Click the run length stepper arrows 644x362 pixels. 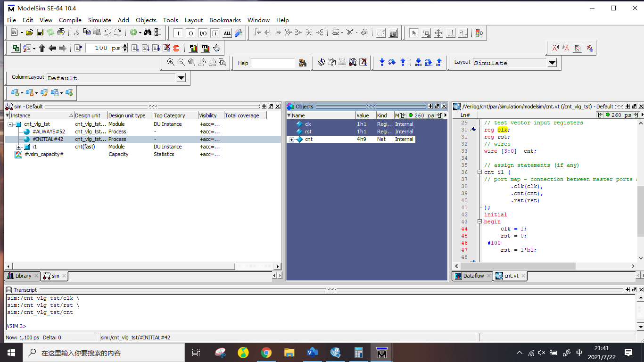(x=124, y=48)
